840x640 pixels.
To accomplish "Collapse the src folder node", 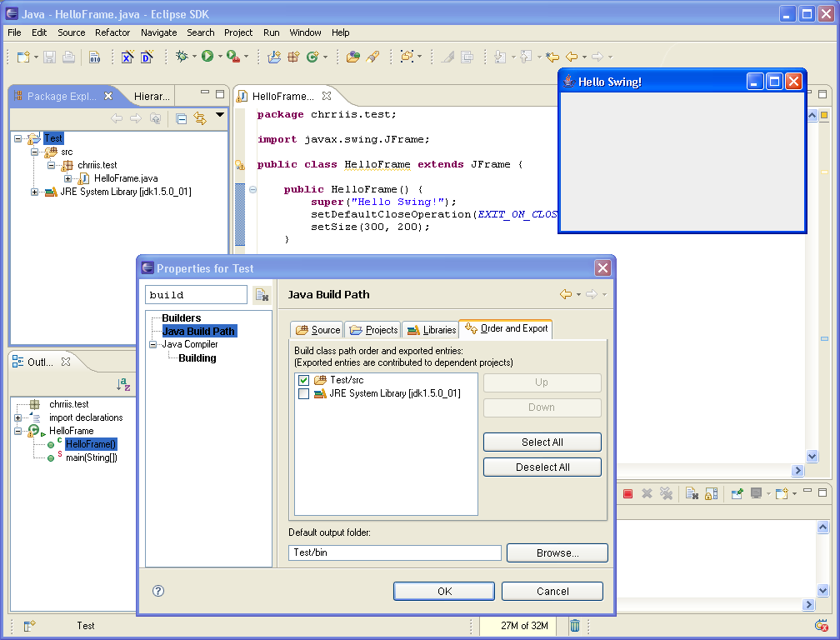I will (x=34, y=152).
